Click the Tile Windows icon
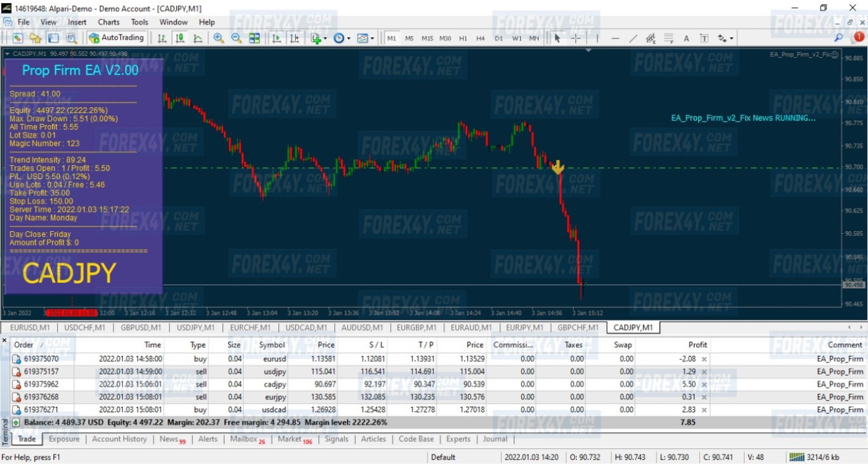Image resolution: width=868 pixels, height=465 pixels. [x=254, y=38]
